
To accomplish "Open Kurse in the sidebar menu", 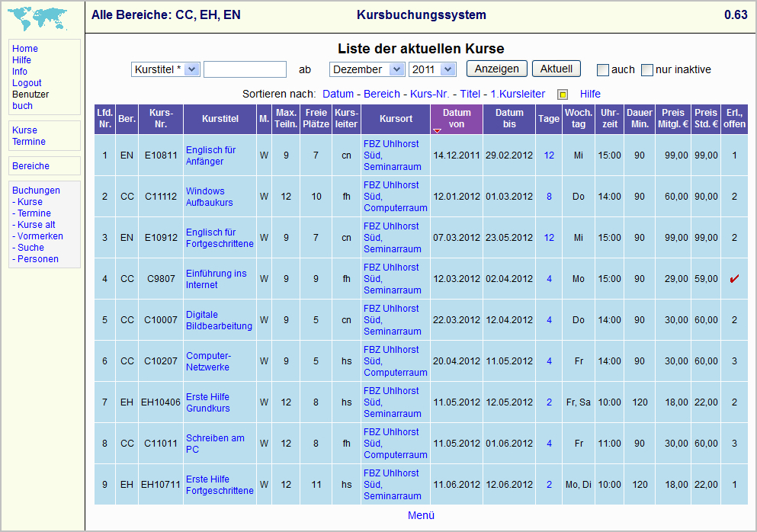I will click(x=24, y=130).
